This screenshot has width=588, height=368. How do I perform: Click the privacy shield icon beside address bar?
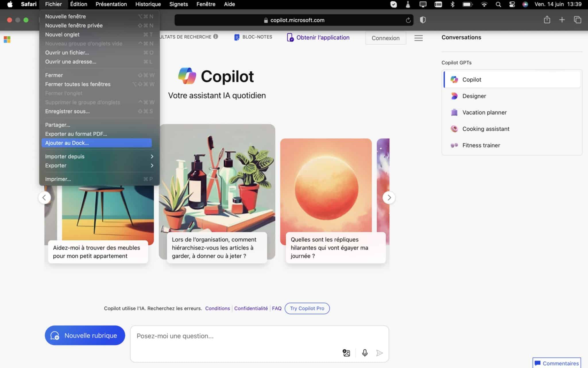[x=423, y=20]
